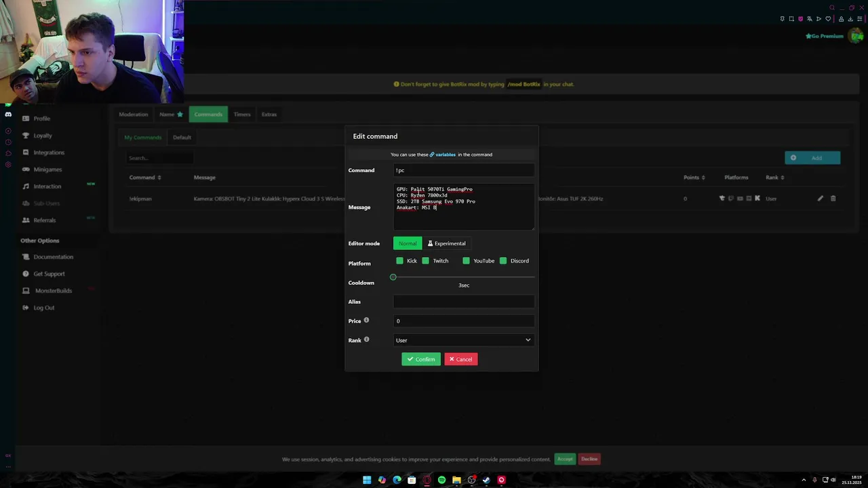Open the browser search icon at top
Image resolution: width=868 pixels, height=488 pixels.
pyautogui.click(x=832, y=7)
